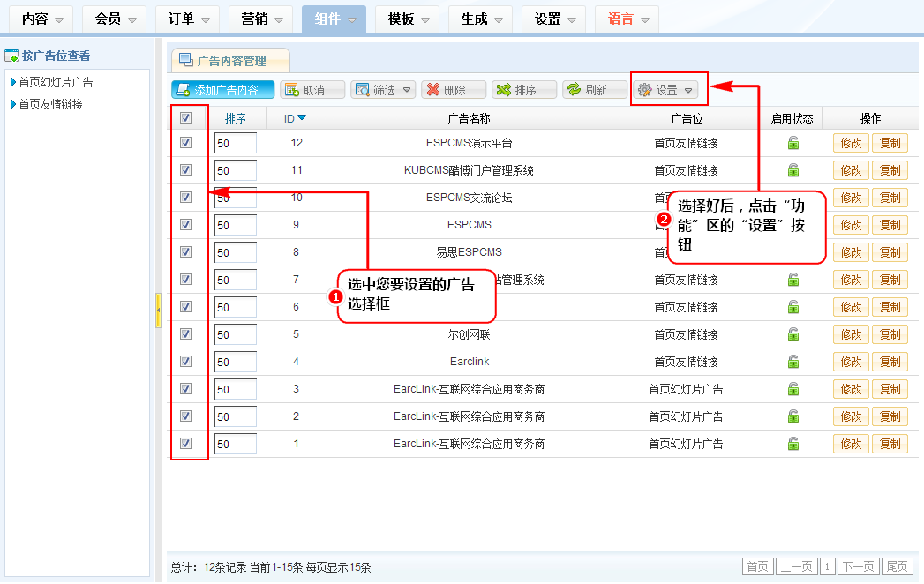Screen dimensions: 924x584
Task: Open the 筛选 filter dropdown
Action: 384,90
